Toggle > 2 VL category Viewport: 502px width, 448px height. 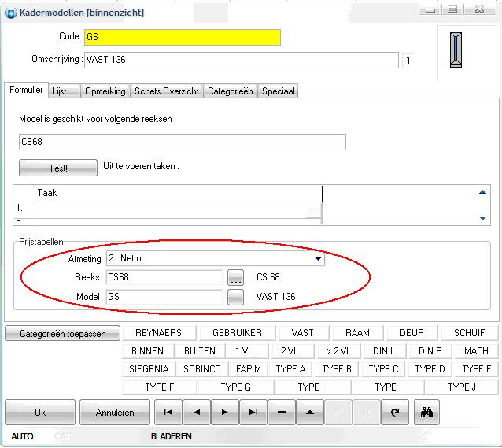click(338, 351)
